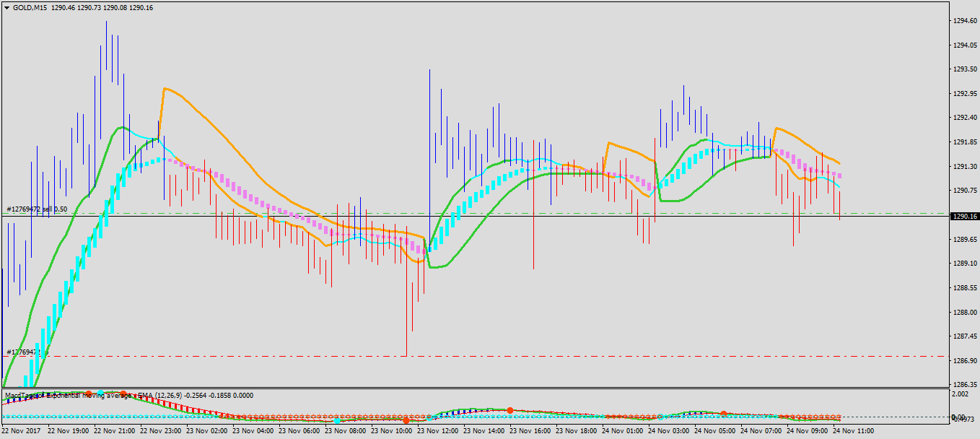Image resolution: width=980 pixels, height=439 pixels.
Task: Click the '24 Nov 11:00' time axis label
Action: 853,431
